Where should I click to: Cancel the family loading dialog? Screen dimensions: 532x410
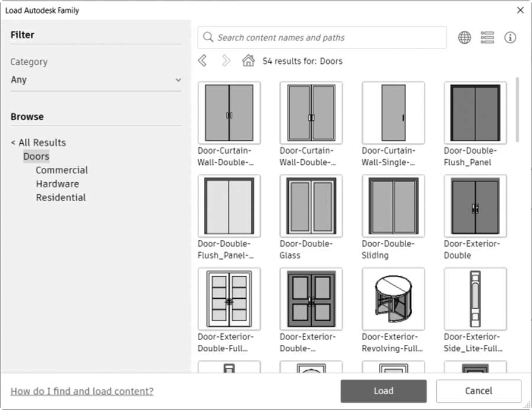(478, 391)
